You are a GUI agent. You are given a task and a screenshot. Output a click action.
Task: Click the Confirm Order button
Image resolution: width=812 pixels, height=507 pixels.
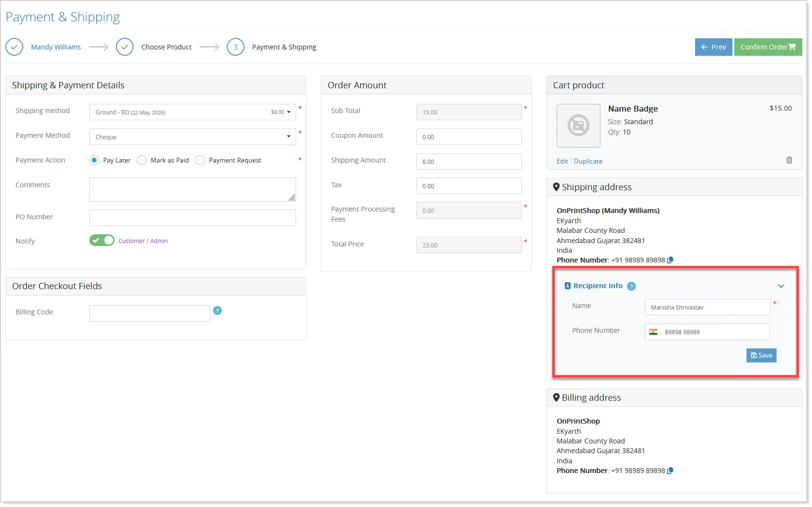pyautogui.click(x=768, y=47)
